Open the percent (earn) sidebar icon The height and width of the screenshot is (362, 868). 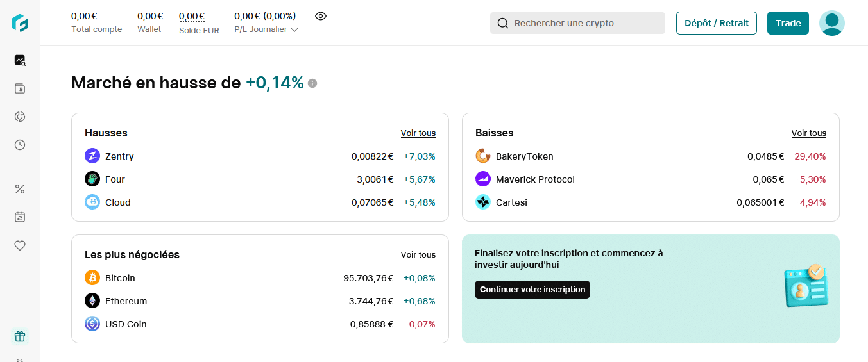[x=20, y=189]
